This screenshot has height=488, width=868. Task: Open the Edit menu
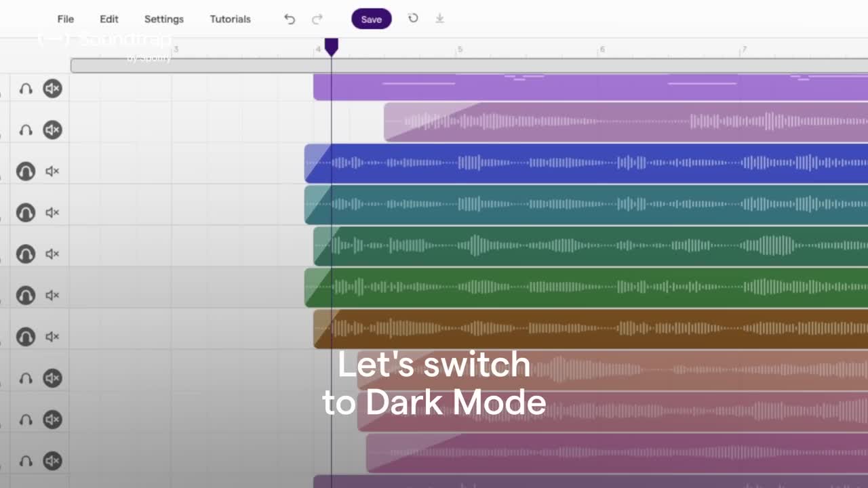point(109,19)
